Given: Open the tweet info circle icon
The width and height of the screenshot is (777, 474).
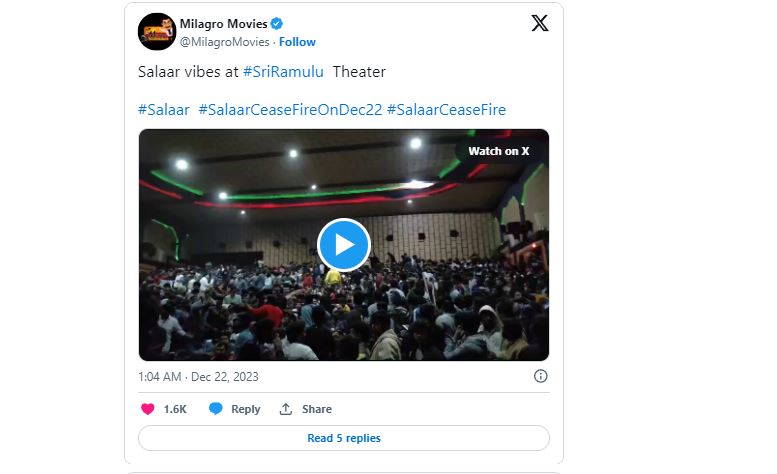Looking at the screenshot, I should pyautogui.click(x=540, y=376).
